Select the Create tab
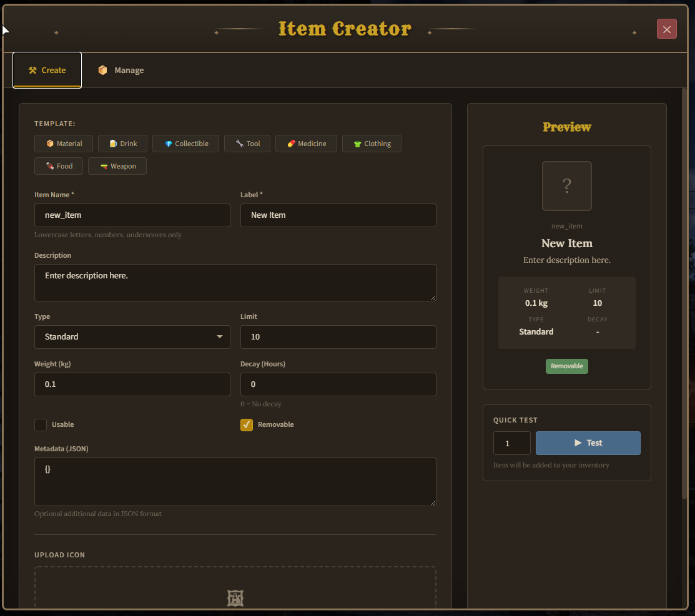Image resolution: width=695 pixels, height=616 pixels. click(47, 70)
